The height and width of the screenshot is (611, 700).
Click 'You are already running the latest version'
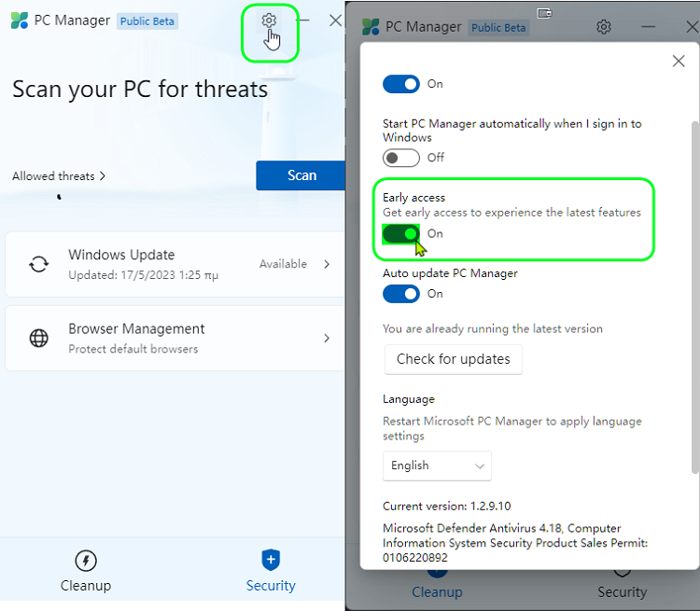(493, 328)
